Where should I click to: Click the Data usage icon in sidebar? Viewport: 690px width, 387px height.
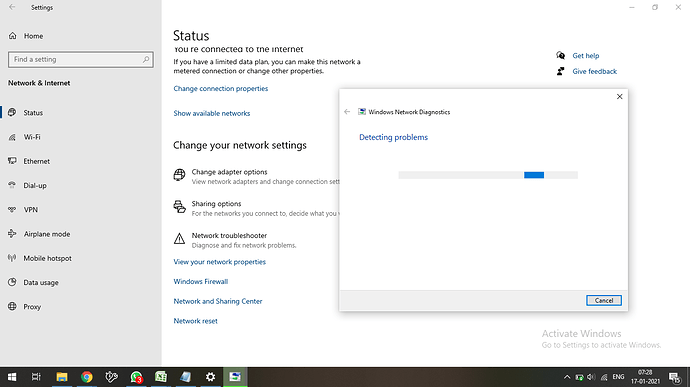[x=12, y=282]
